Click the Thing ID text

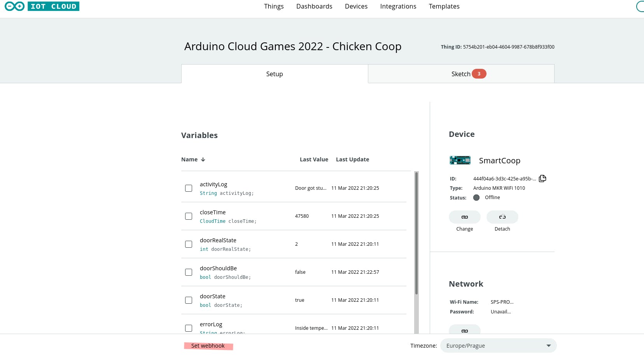[x=497, y=47]
